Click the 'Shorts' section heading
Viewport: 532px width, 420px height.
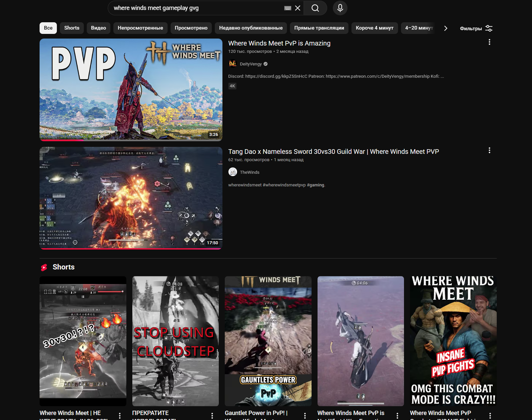[64, 267]
